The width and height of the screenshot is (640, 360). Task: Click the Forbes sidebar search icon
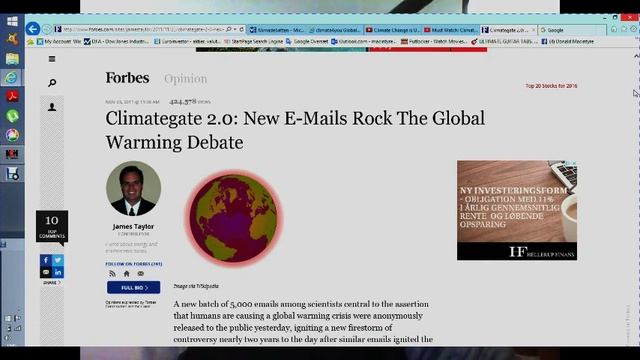[x=52, y=83]
